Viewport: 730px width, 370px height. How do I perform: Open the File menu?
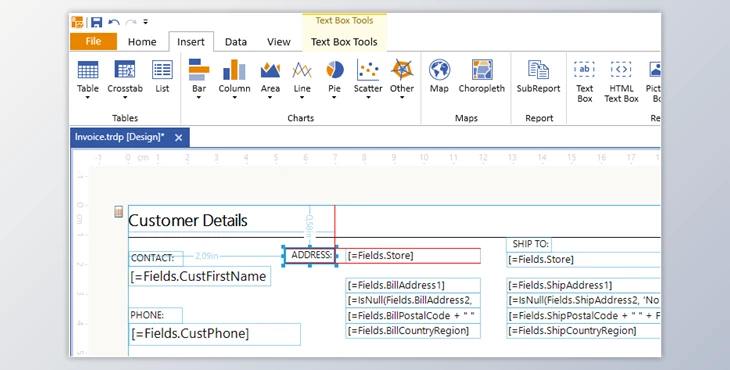[93, 41]
